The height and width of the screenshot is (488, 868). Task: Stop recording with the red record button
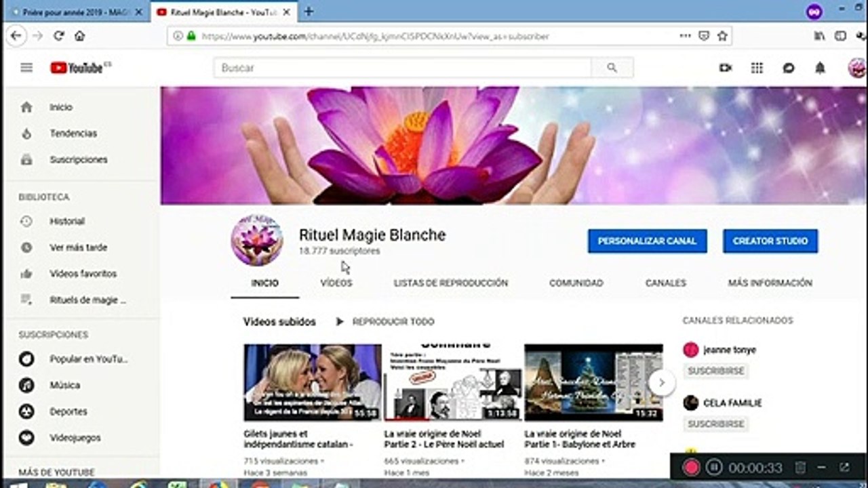point(691,467)
